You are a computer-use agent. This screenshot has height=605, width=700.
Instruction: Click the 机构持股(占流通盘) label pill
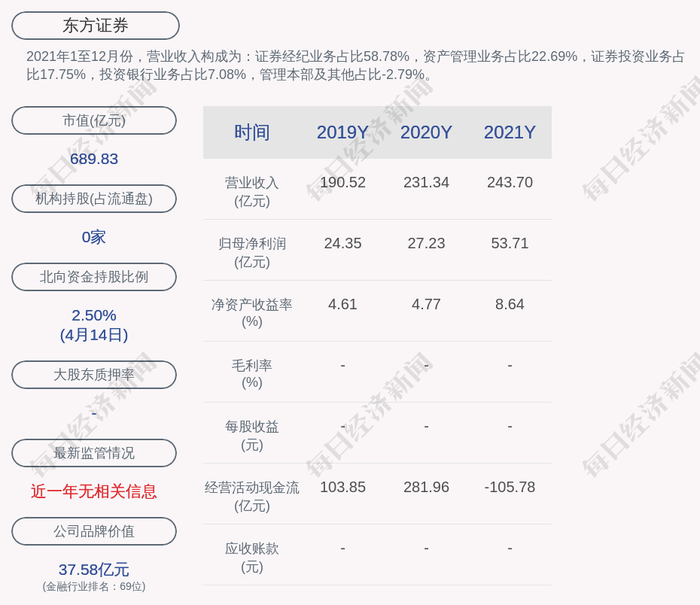pyautogui.click(x=94, y=199)
